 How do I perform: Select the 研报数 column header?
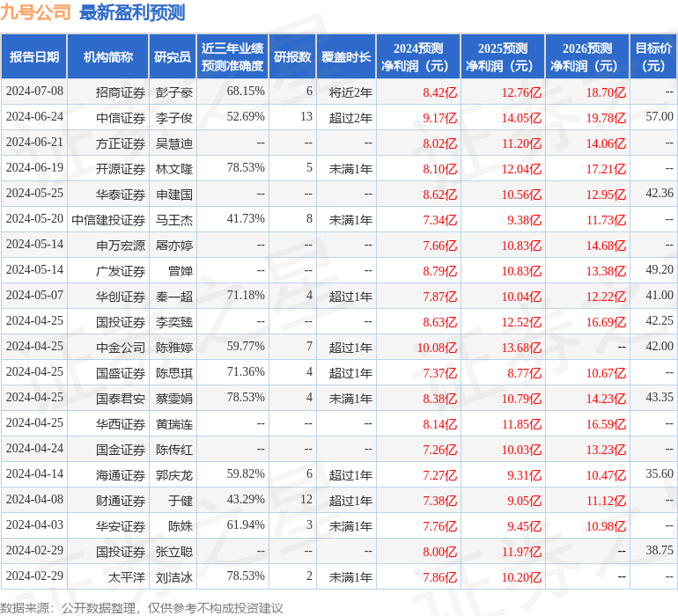coord(292,56)
